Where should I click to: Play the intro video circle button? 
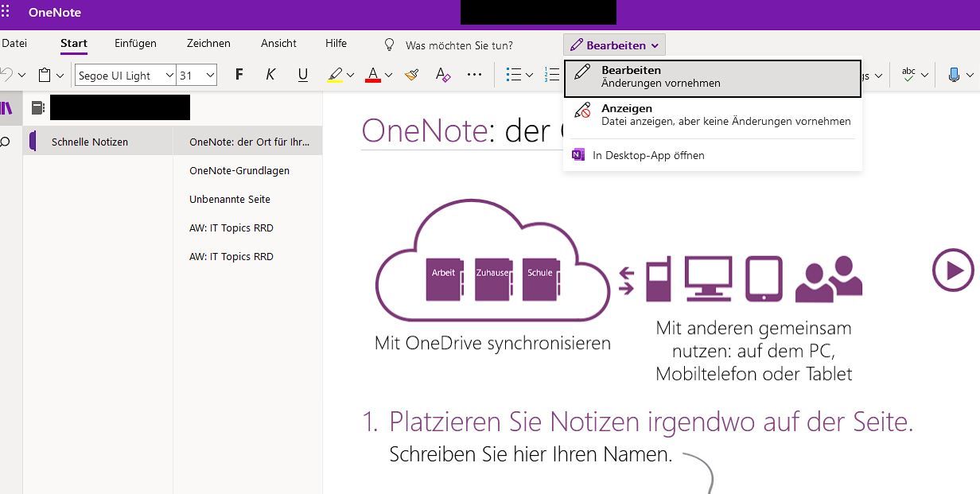(x=953, y=270)
